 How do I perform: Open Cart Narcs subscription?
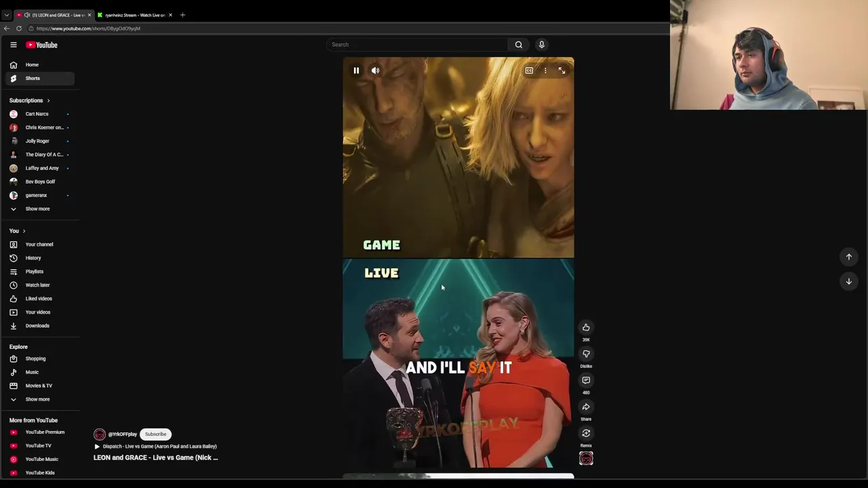tap(40, 114)
